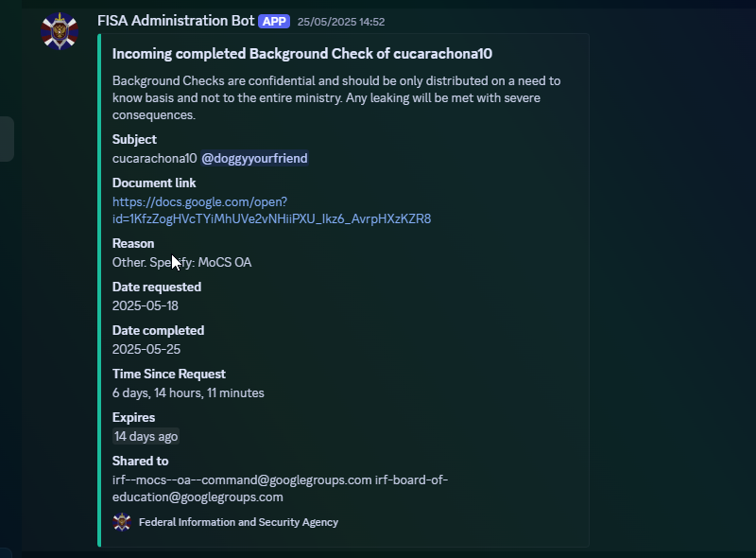Click the APP badge beside the bot name
756x558 pixels.
(x=274, y=21)
